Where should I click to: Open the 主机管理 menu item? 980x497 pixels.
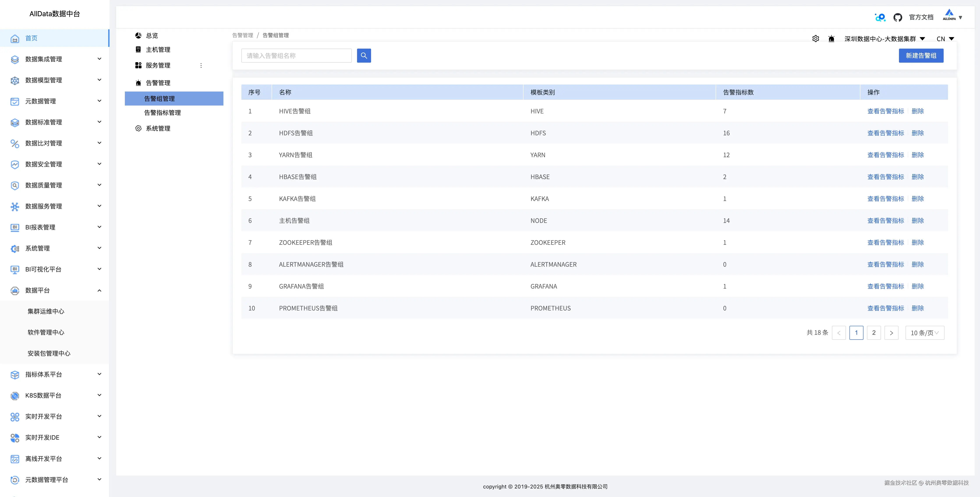158,50
